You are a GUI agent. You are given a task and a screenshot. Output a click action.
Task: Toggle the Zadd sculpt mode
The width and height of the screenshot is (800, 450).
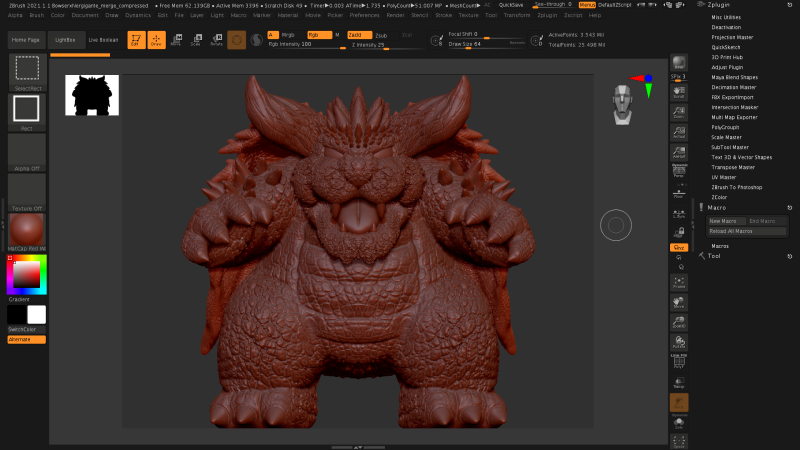(358, 34)
